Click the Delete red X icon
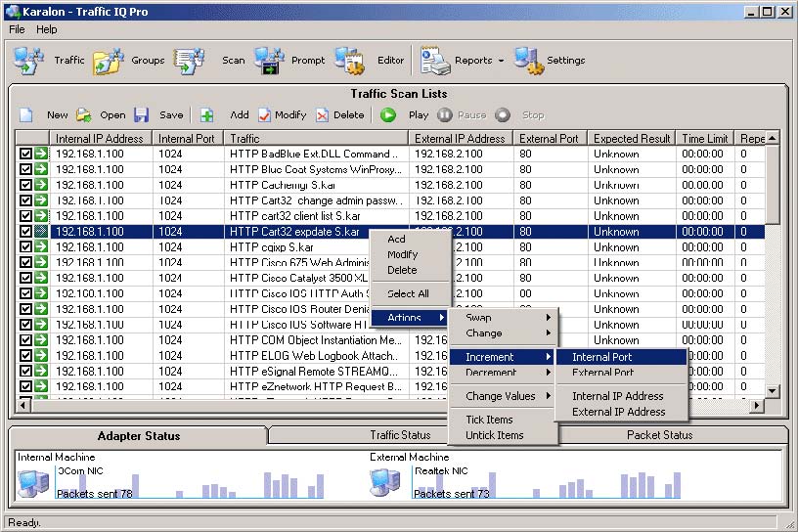 (322, 115)
